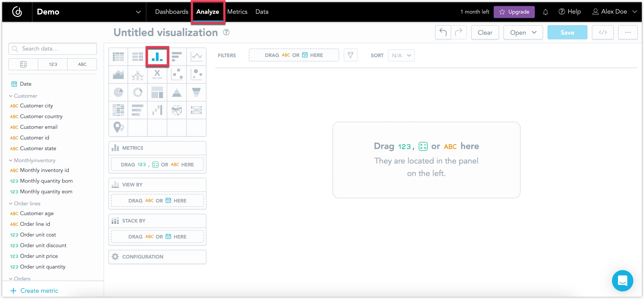Show only text ABC fields
644x299 pixels.
pos(82,64)
